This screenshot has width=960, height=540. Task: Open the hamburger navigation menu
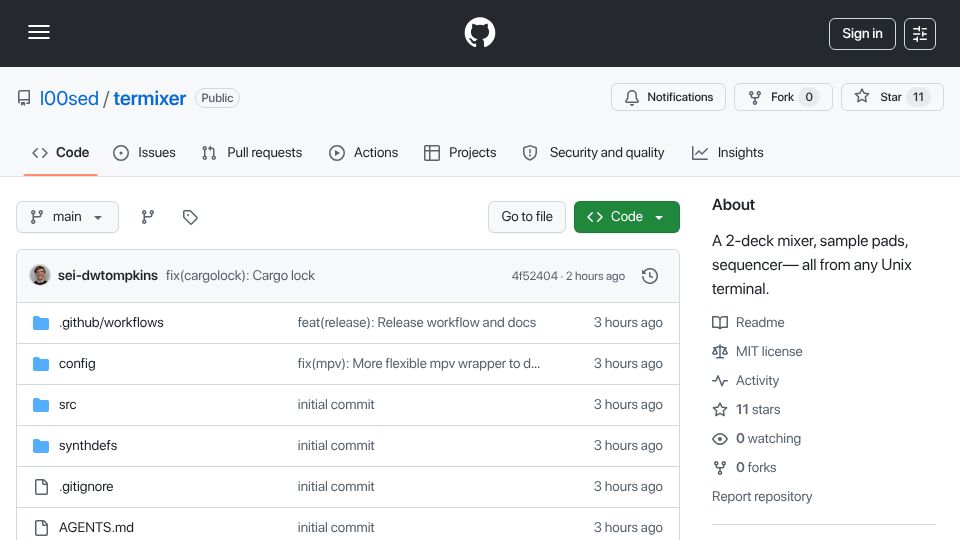(39, 32)
